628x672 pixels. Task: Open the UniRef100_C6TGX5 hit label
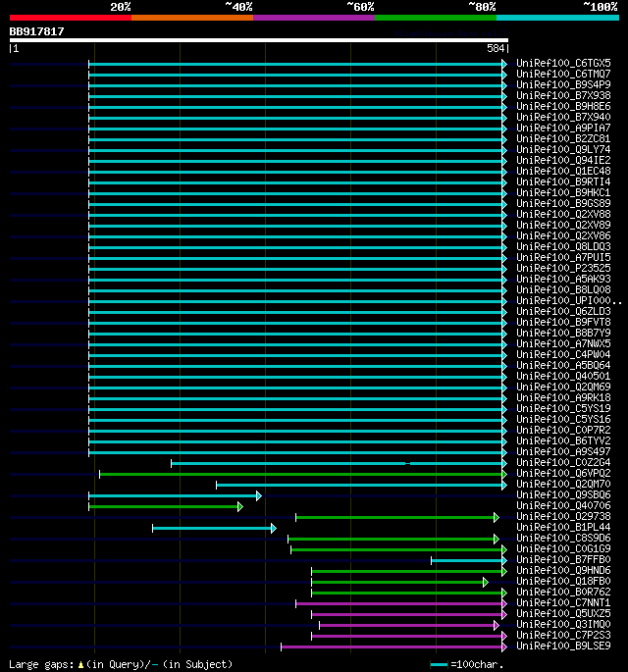click(x=563, y=63)
